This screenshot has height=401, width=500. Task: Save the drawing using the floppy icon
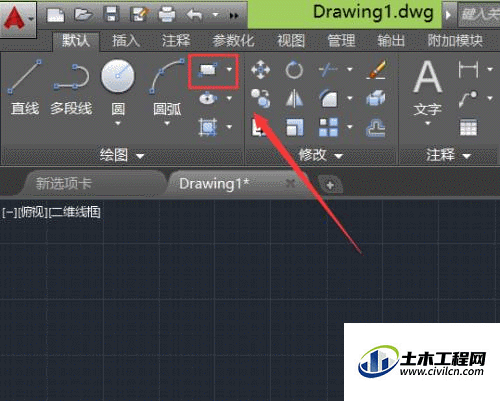pos(111,15)
